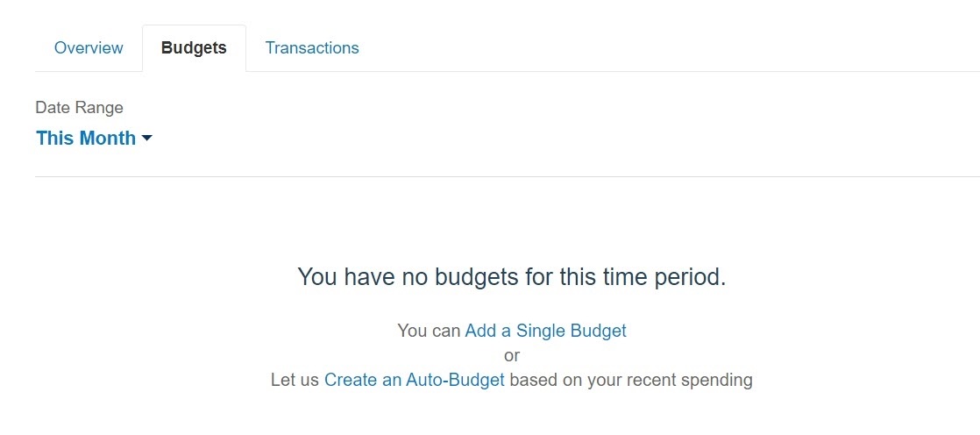
Task: Click the Date Range label
Action: 79,108
